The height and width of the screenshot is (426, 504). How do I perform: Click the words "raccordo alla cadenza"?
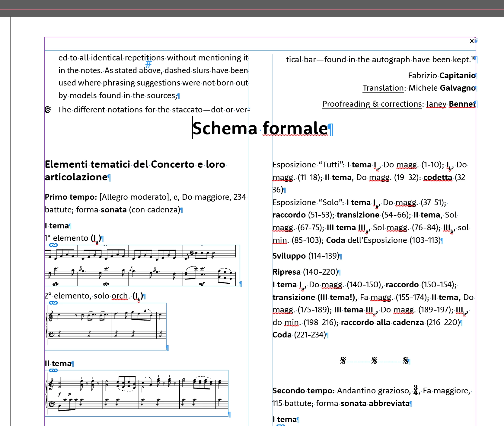click(382, 322)
